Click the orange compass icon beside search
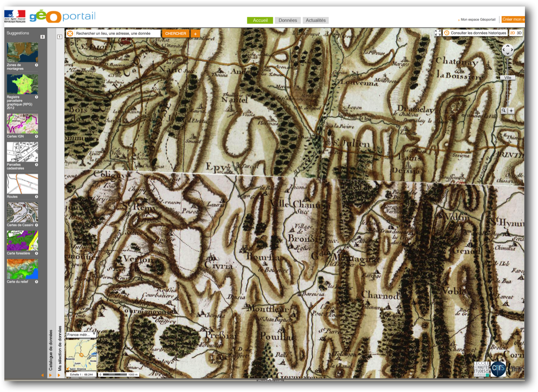This screenshot has height=392, width=538. pyautogui.click(x=70, y=33)
